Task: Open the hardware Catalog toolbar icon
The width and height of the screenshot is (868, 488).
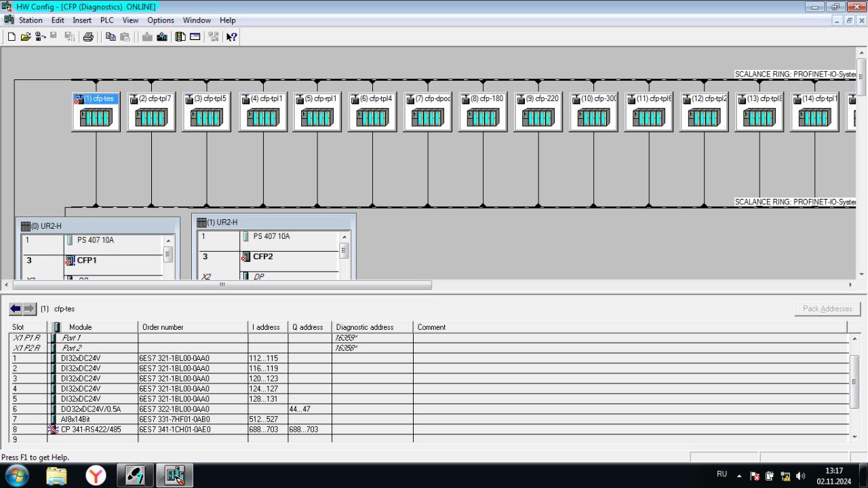Action: coord(180,37)
